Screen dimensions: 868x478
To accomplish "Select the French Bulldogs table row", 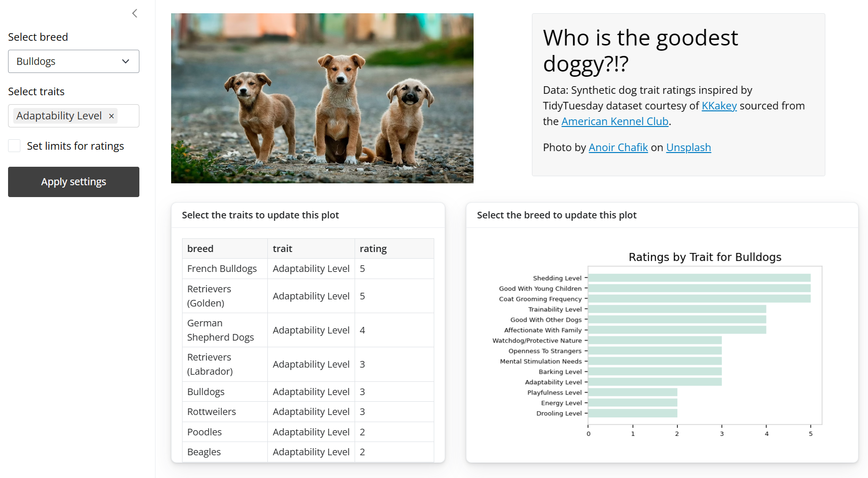I will click(222, 269).
